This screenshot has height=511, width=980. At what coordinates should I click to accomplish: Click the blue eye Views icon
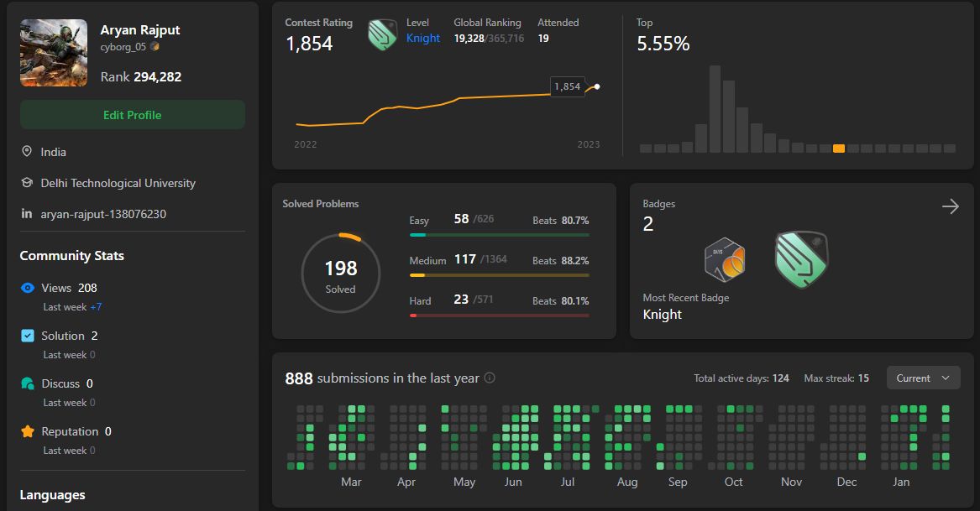[28, 288]
